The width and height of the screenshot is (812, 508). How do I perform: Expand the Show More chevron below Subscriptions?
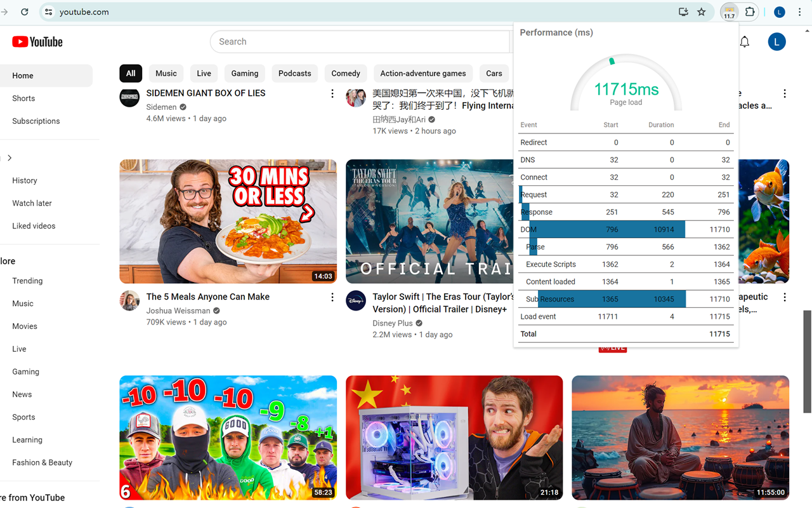click(x=10, y=157)
